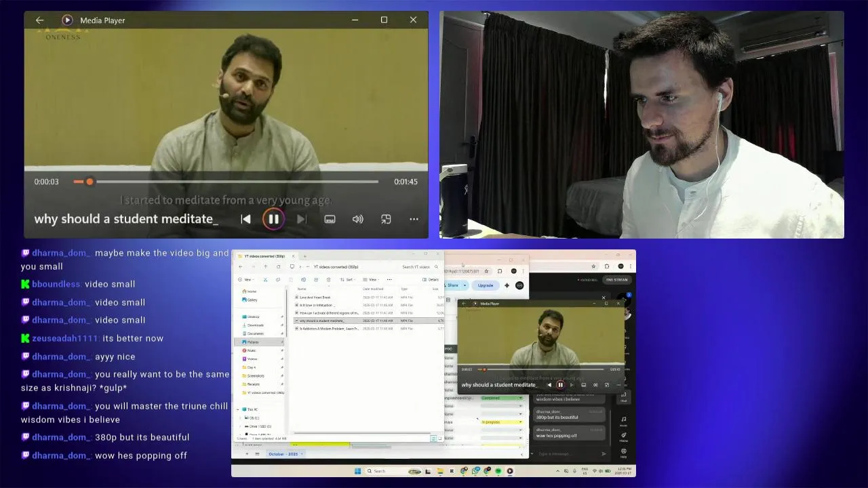Skip to previous track in large Media Player
The height and width of the screenshot is (488, 868).
click(x=245, y=219)
